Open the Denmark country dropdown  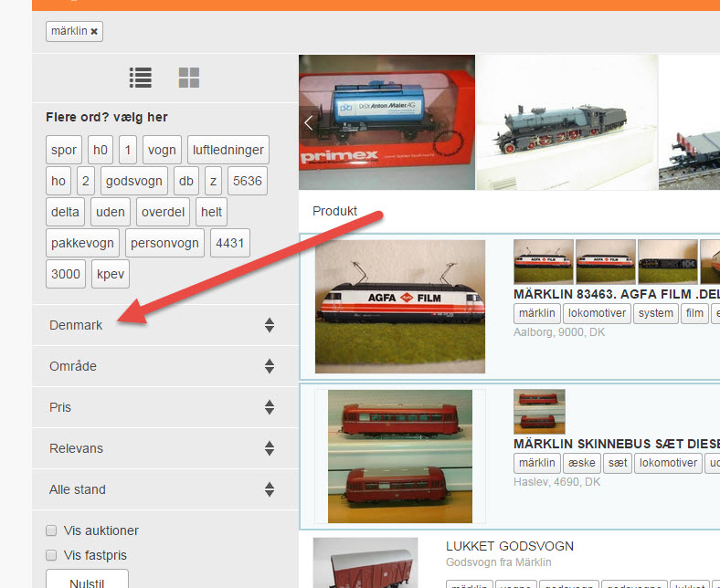click(x=165, y=325)
